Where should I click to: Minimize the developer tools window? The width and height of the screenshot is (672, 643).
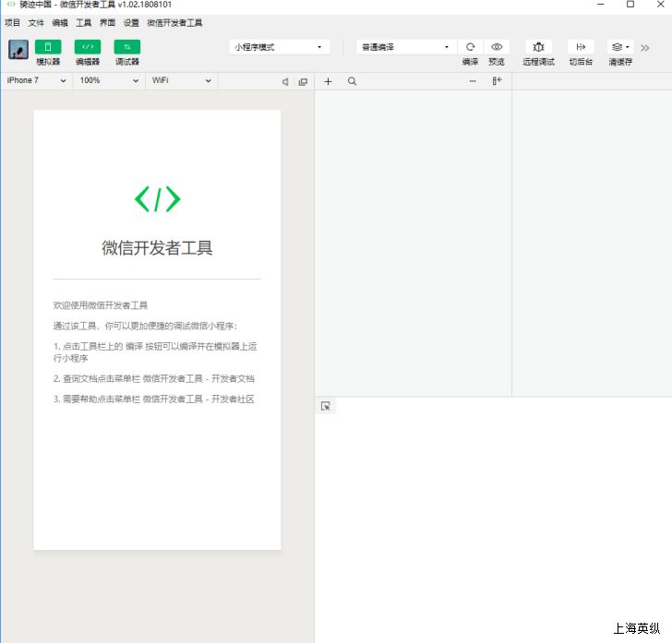pos(600,5)
